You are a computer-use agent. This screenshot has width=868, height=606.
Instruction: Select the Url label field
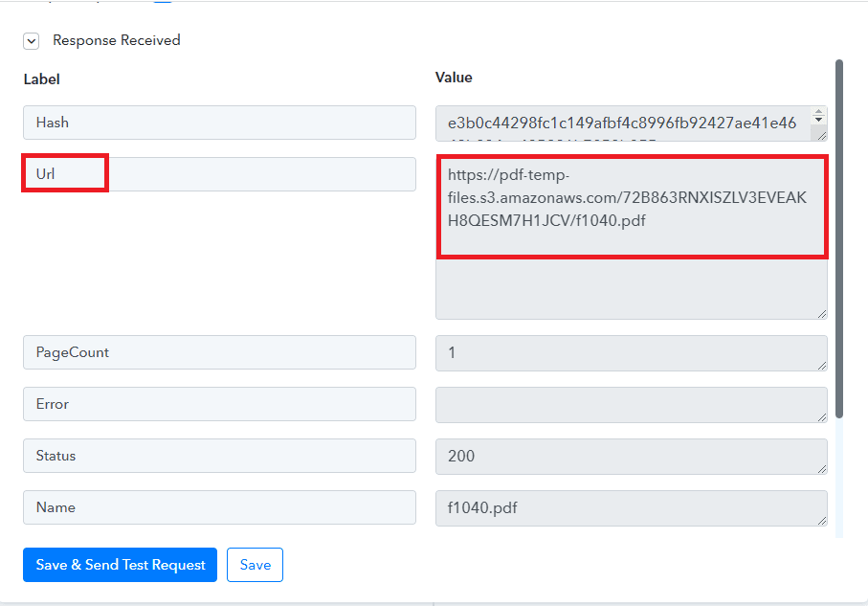point(219,174)
